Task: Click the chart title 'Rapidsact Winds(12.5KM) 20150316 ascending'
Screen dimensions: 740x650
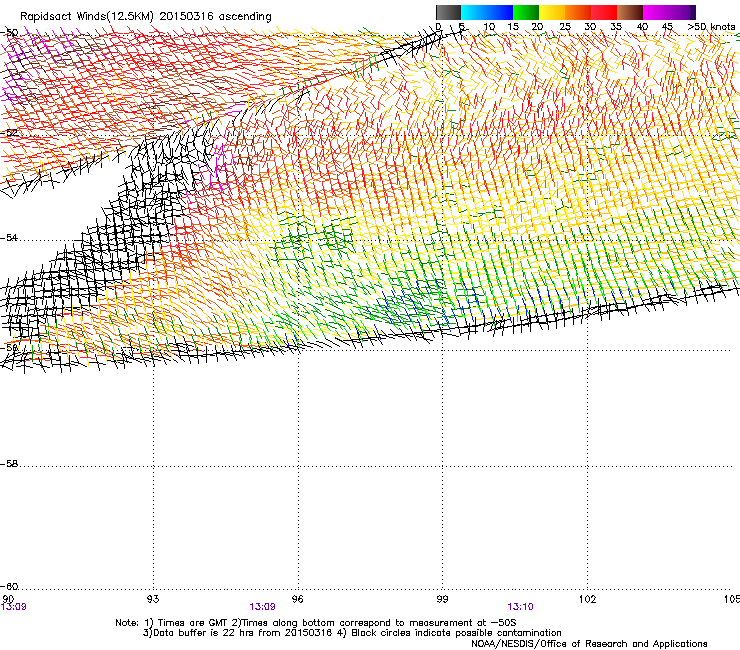Action: pos(145,17)
